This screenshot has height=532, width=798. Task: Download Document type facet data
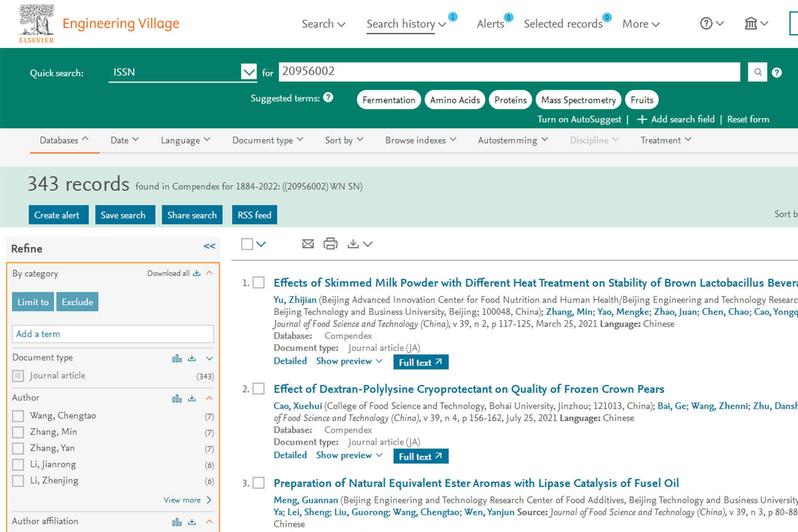tap(192, 359)
